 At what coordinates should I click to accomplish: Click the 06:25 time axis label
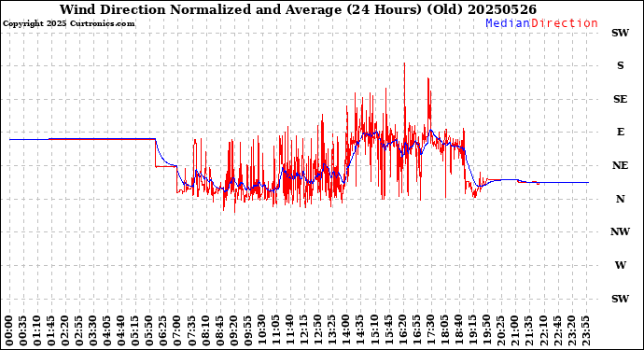tap(163, 331)
